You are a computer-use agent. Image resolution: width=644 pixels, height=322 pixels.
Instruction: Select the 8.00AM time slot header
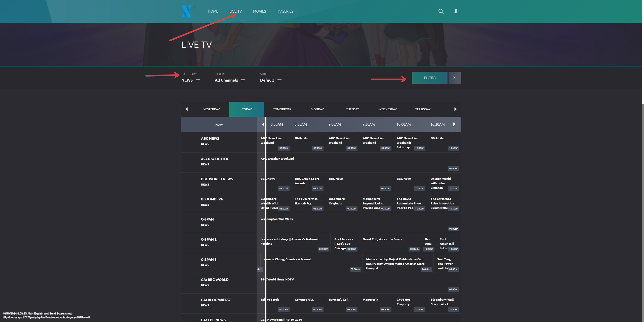click(277, 124)
